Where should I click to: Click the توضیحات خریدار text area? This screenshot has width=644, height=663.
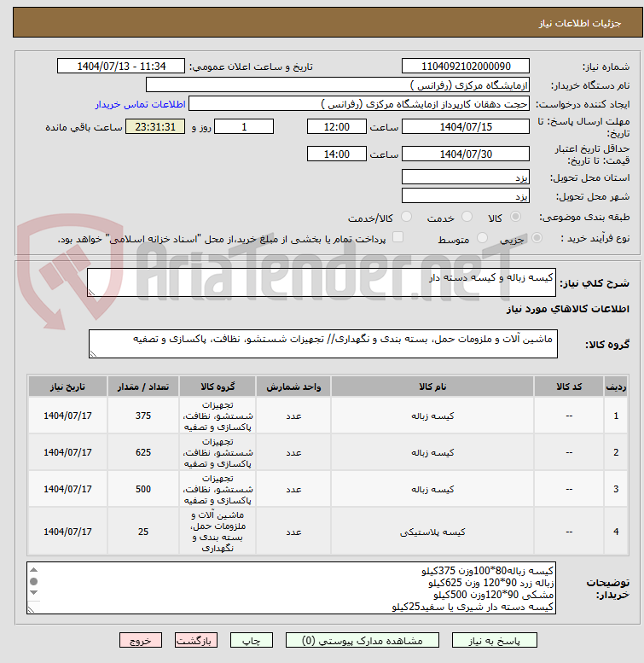coord(291,588)
